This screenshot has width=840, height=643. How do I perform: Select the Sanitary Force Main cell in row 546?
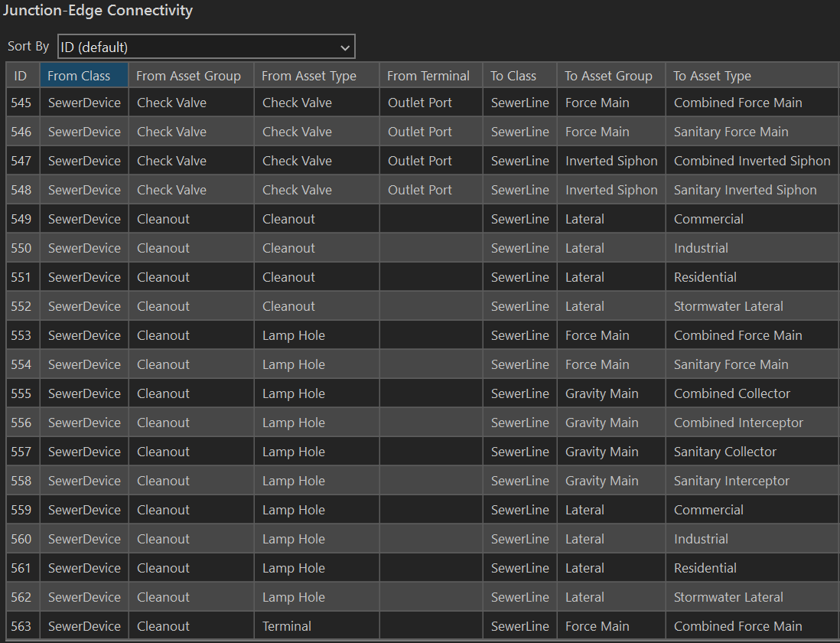pyautogui.click(x=731, y=131)
